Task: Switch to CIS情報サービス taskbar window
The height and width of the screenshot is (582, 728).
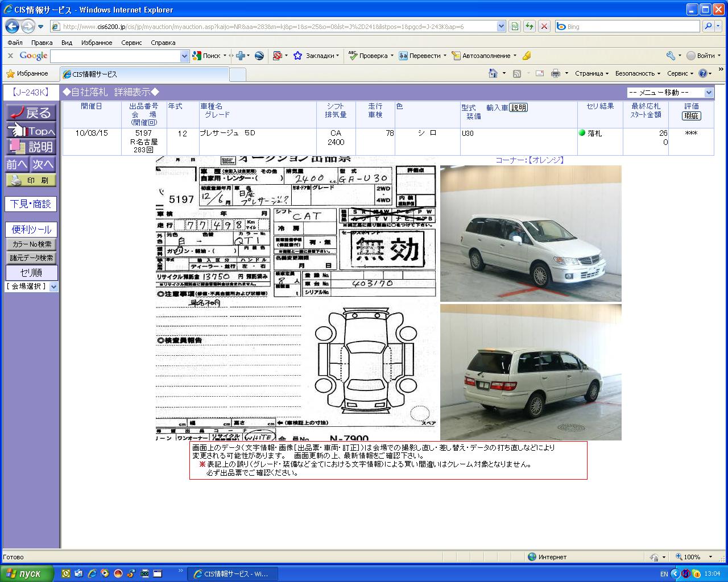Action: (x=233, y=574)
